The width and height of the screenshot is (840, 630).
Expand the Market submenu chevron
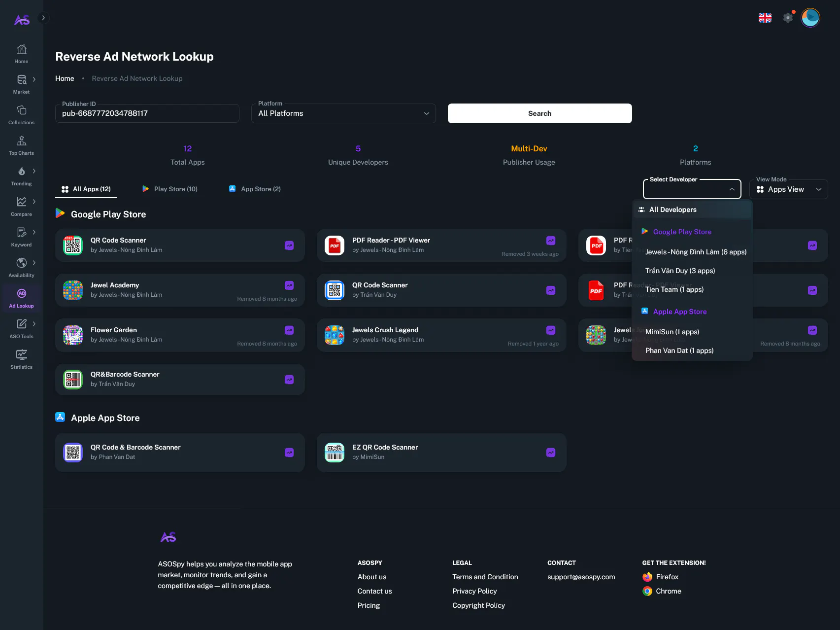point(34,79)
